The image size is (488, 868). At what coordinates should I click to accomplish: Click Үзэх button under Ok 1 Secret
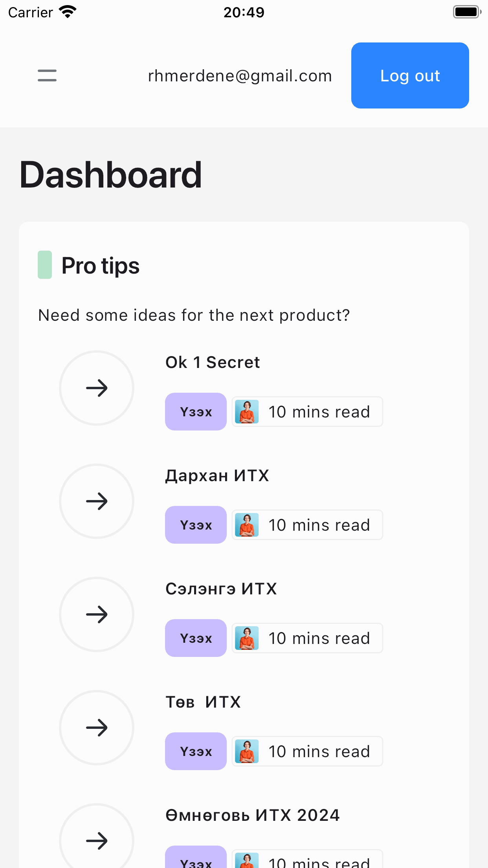[x=196, y=412]
